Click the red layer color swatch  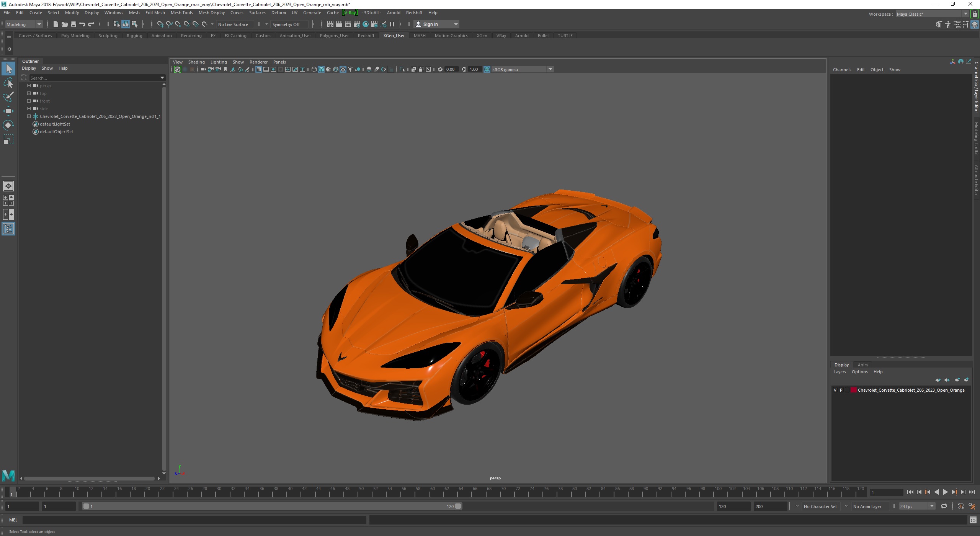pyautogui.click(x=853, y=390)
